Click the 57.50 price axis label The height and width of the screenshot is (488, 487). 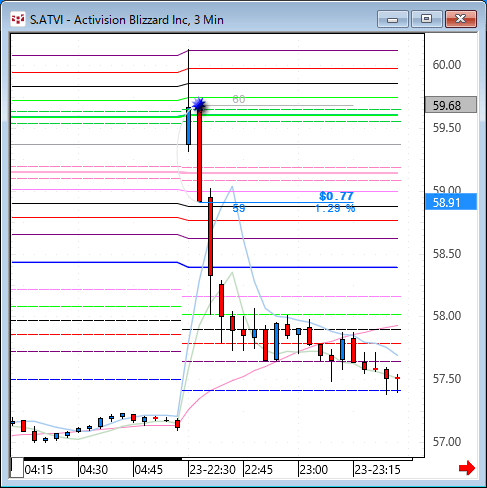pyautogui.click(x=447, y=379)
